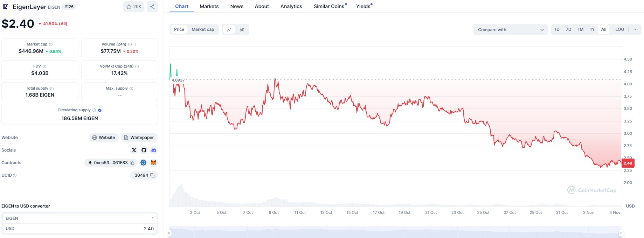Click the blue shield wallet icon

(x=143, y=163)
